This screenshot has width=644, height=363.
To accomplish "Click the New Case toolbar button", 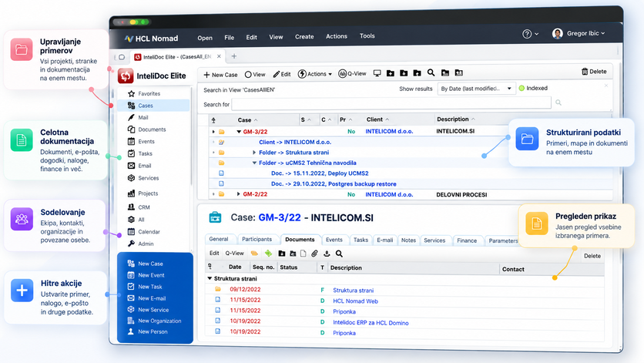I will [x=220, y=75].
